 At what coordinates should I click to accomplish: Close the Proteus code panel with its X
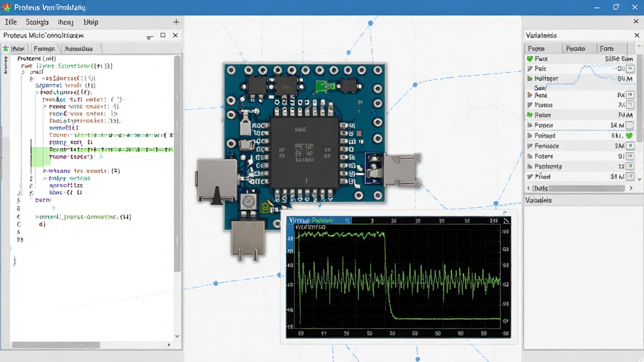pos(175,35)
